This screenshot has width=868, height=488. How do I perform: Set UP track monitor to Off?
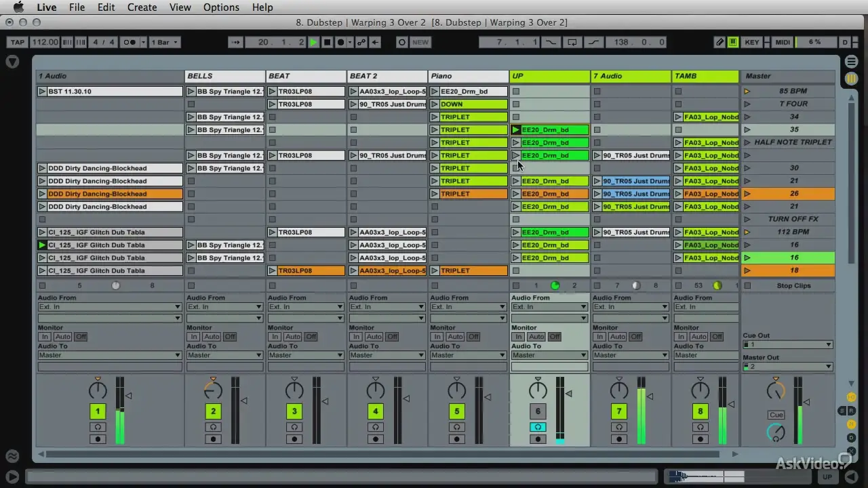click(x=555, y=337)
